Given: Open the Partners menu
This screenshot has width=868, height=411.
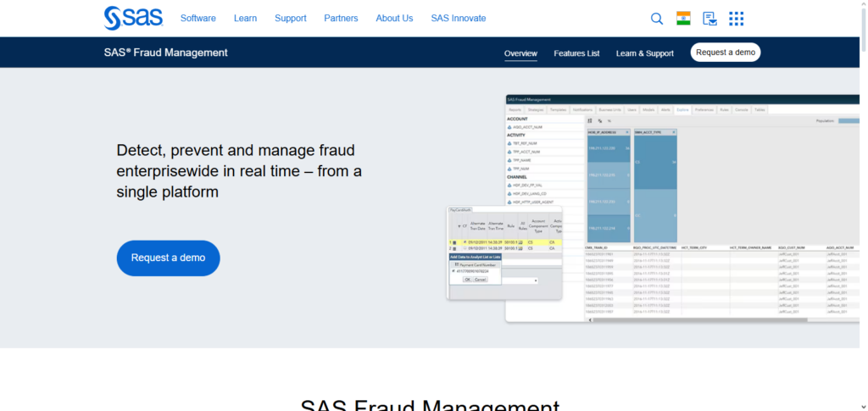Looking at the screenshot, I should [341, 19].
